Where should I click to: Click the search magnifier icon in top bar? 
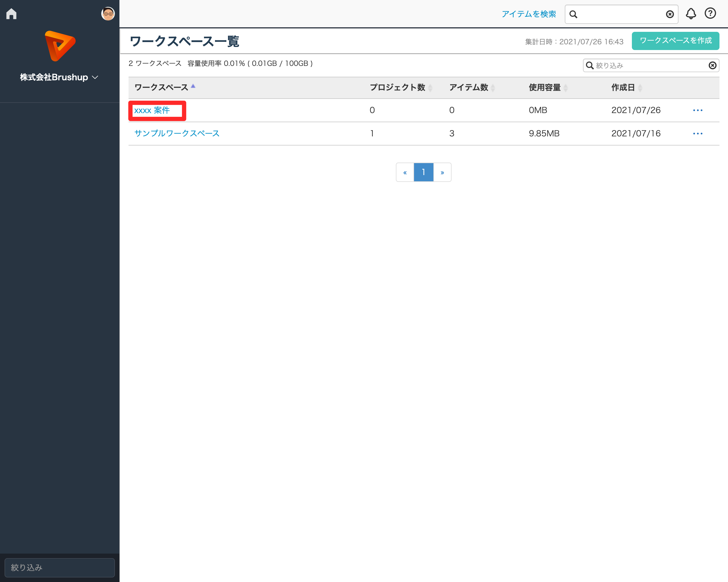click(573, 14)
